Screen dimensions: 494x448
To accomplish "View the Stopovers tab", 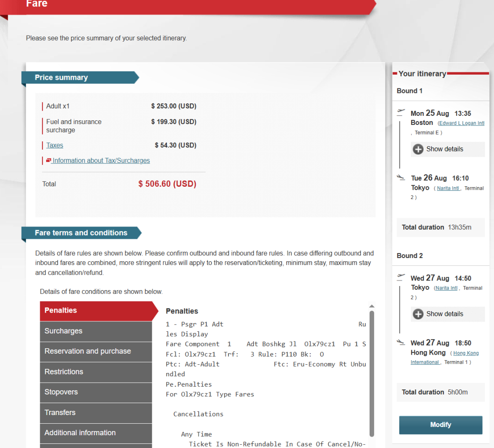I will tap(96, 392).
